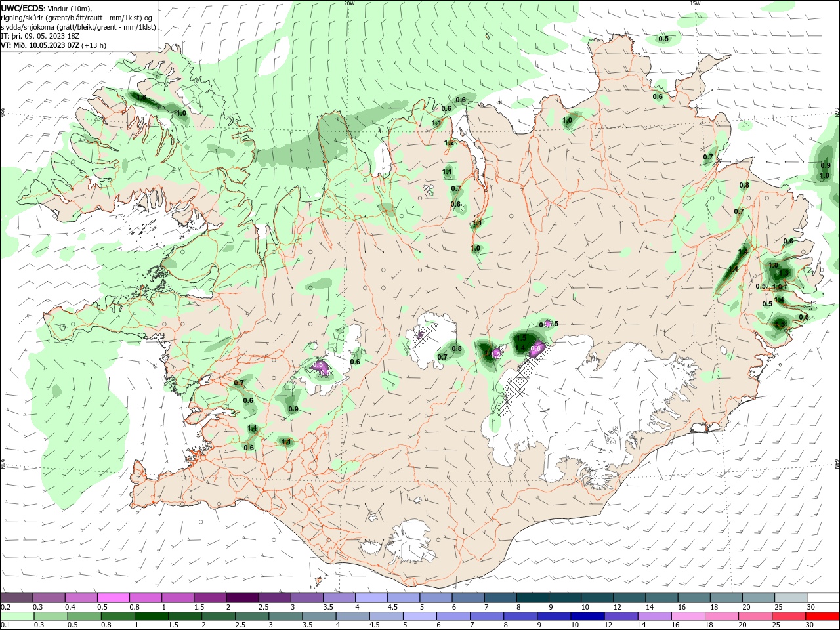Click the '25' label in lower legend row
This screenshot has height=630, width=840.
pyautogui.click(x=778, y=625)
